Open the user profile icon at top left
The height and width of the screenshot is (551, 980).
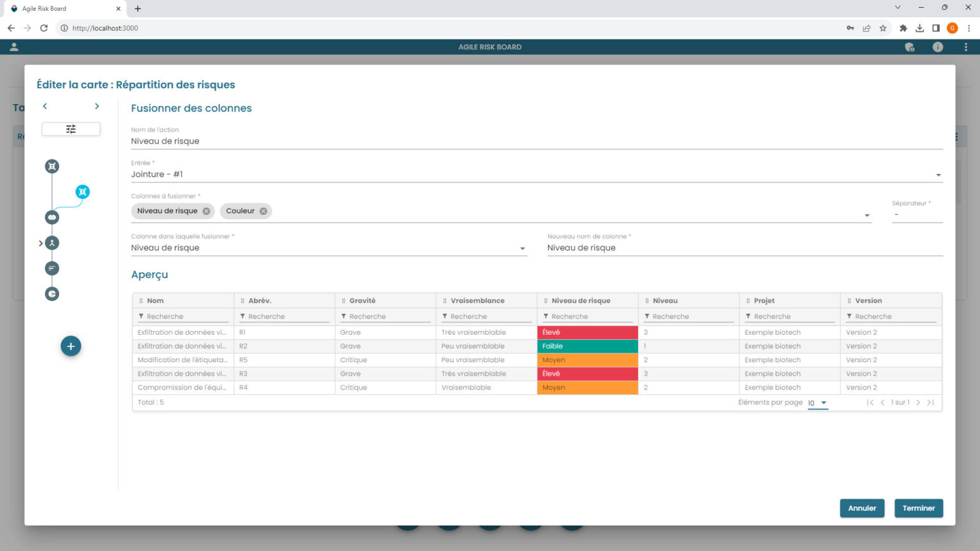[x=14, y=47]
